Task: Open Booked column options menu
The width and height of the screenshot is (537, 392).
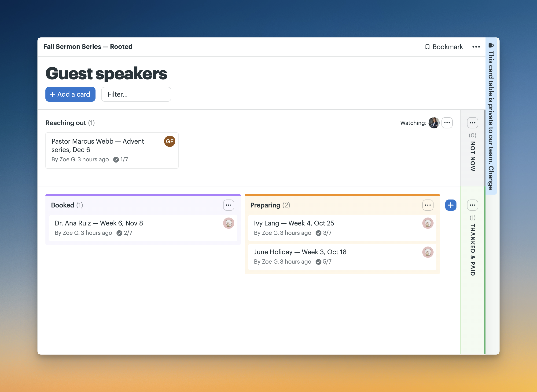Action: click(228, 205)
